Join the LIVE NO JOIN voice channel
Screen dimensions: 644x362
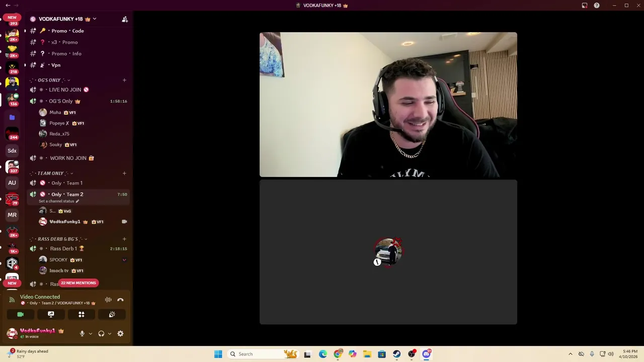78,89
